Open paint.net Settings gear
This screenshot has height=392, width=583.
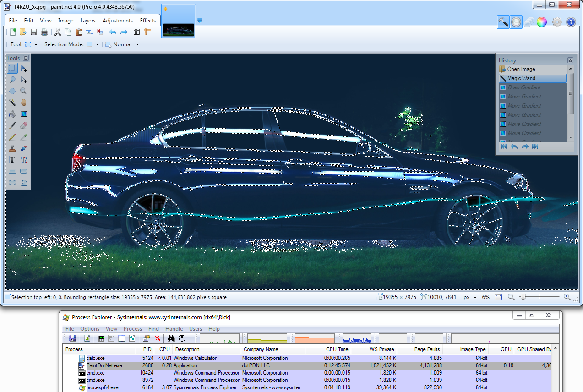(557, 22)
